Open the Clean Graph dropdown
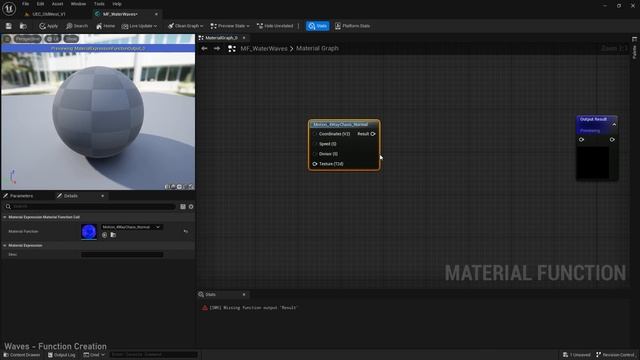Image resolution: width=640 pixels, height=360 pixels. [x=186, y=26]
